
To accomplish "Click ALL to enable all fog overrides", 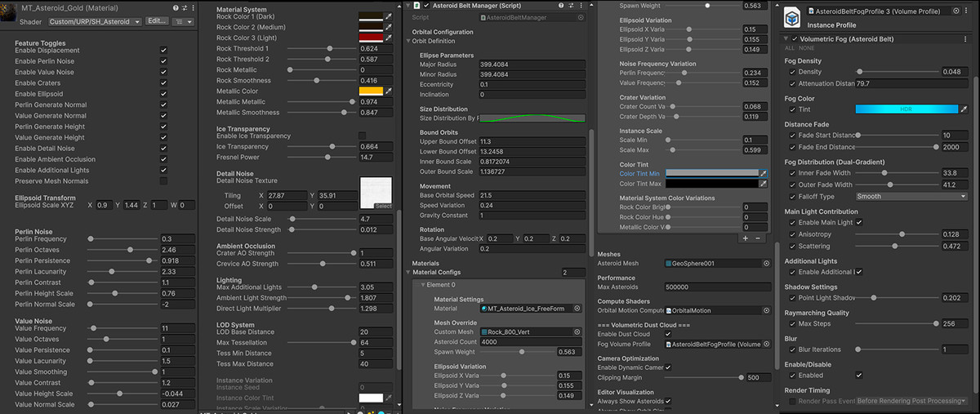I will coord(789,48).
